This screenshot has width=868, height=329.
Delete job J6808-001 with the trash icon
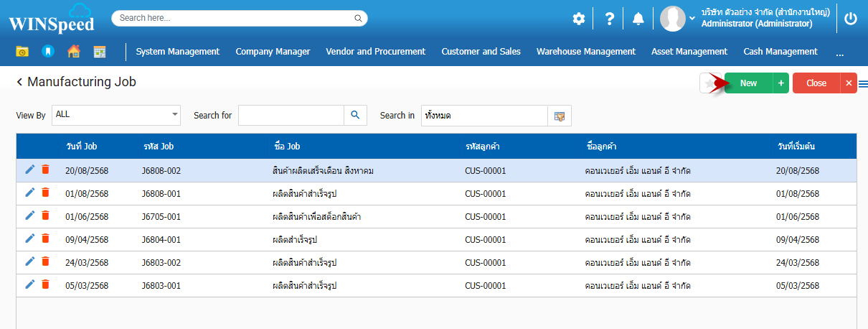[45, 193]
